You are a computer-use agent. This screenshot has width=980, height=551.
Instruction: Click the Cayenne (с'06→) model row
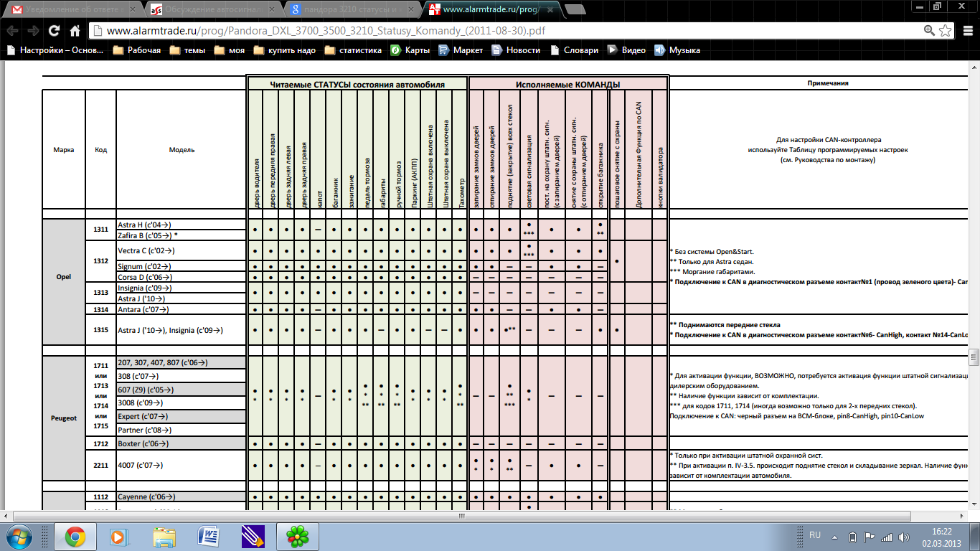pyautogui.click(x=181, y=496)
